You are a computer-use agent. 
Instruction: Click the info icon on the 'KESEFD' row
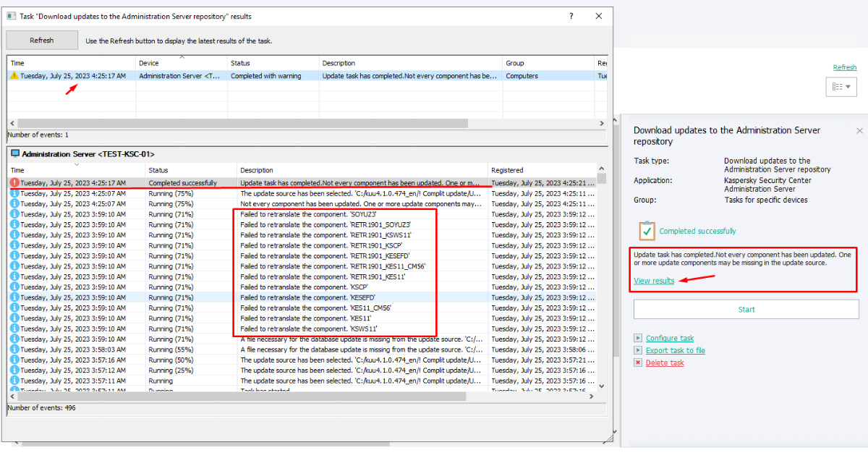tap(14, 297)
